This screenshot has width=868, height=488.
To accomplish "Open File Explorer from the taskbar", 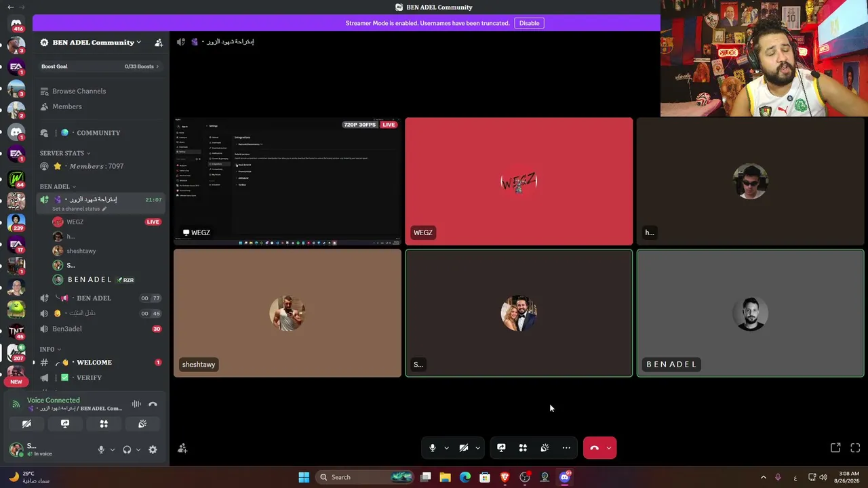I will tap(445, 477).
